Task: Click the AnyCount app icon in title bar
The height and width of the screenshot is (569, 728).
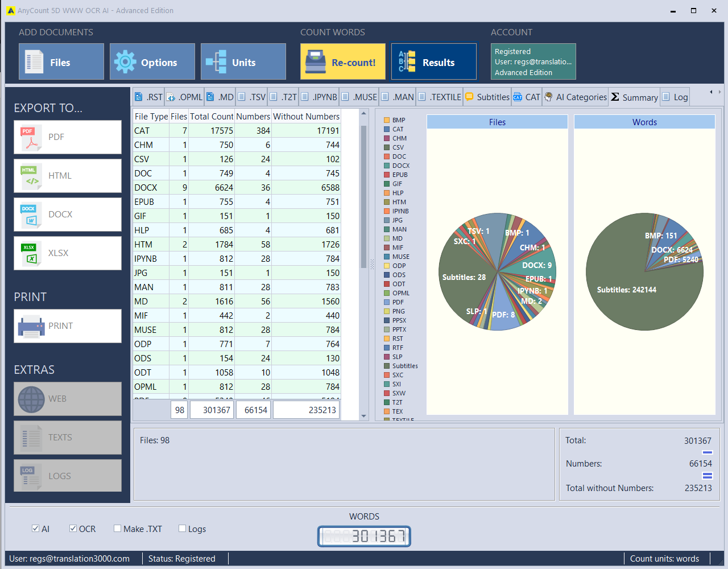Action: pyautogui.click(x=11, y=10)
